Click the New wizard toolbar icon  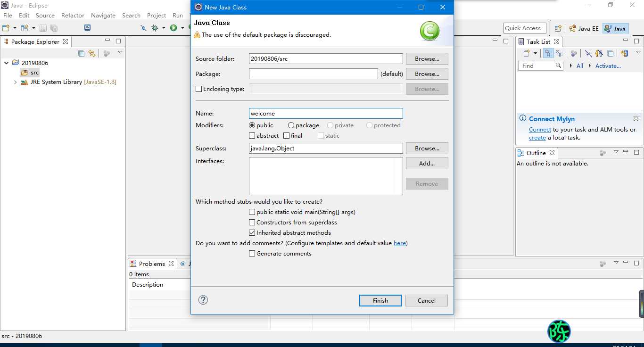tap(6, 28)
